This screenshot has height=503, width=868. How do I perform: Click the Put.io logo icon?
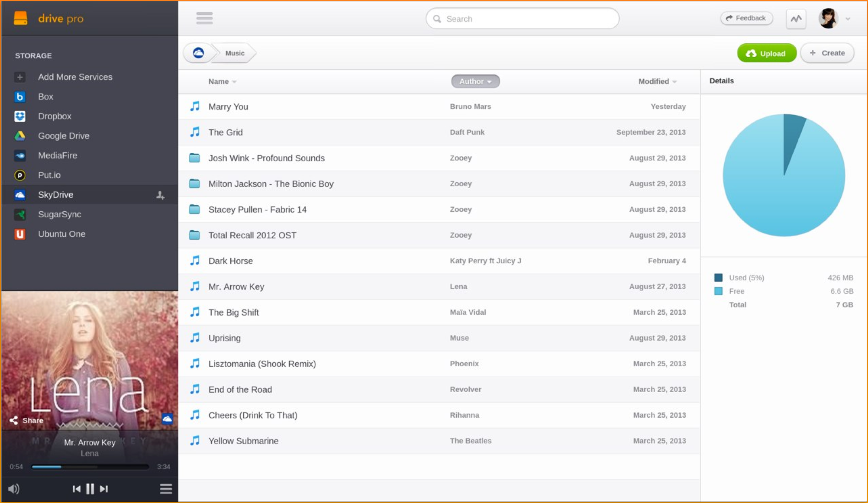(x=19, y=175)
